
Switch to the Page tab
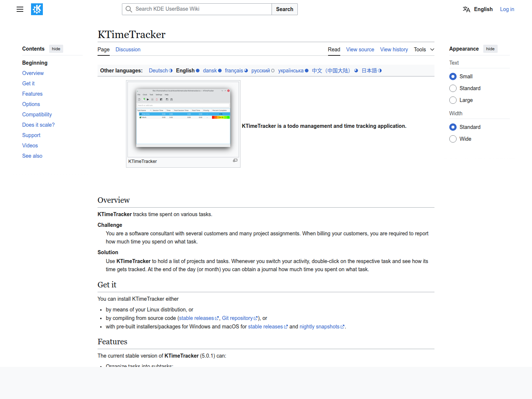[103, 50]
